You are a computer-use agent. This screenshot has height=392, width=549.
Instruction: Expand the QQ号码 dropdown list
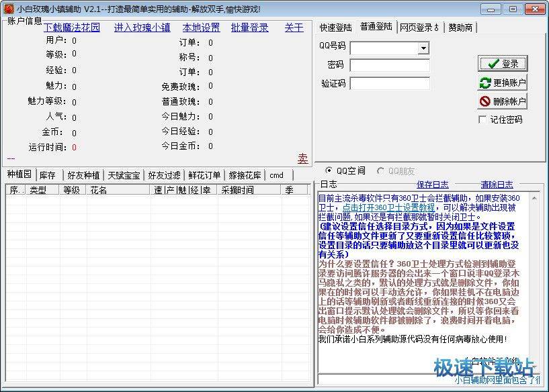tap(423, 48)
